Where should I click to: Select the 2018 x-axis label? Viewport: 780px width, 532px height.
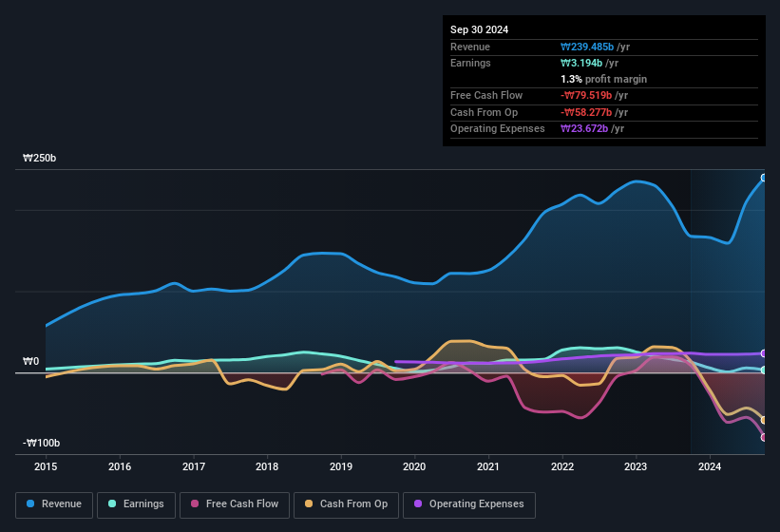pyautogui.click(x=267, y=466)
